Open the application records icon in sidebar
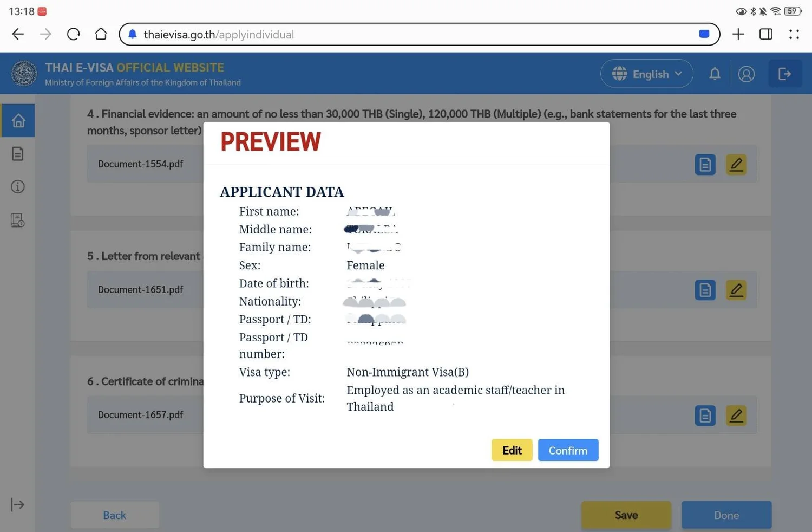The image size is (812, 532). click(18, 220)
